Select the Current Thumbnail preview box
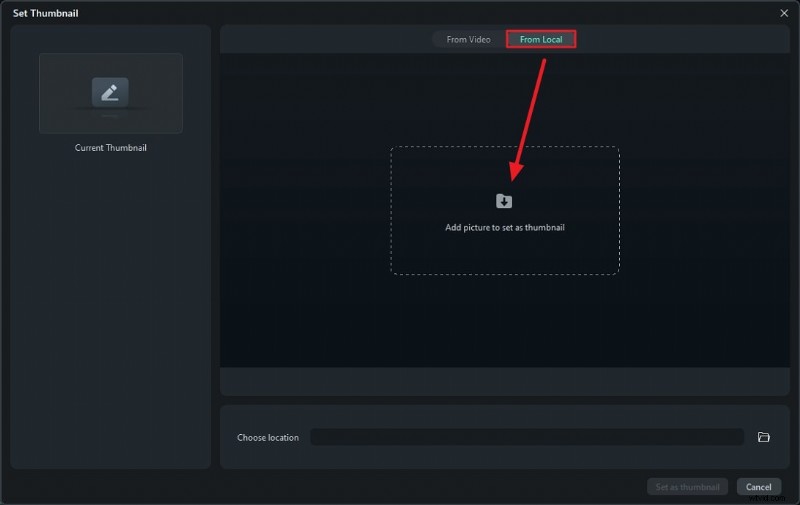 (110, 93)
